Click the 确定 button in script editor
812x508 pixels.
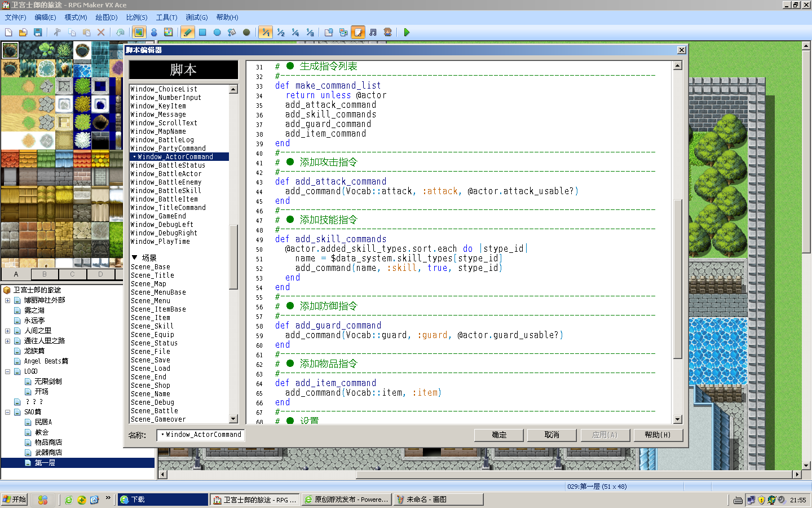coord(499,435)
